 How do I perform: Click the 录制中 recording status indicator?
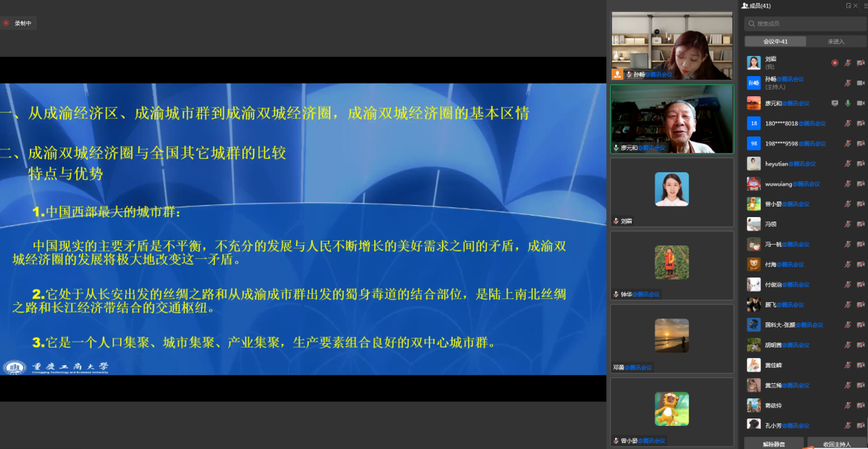[x=19, y=23]
